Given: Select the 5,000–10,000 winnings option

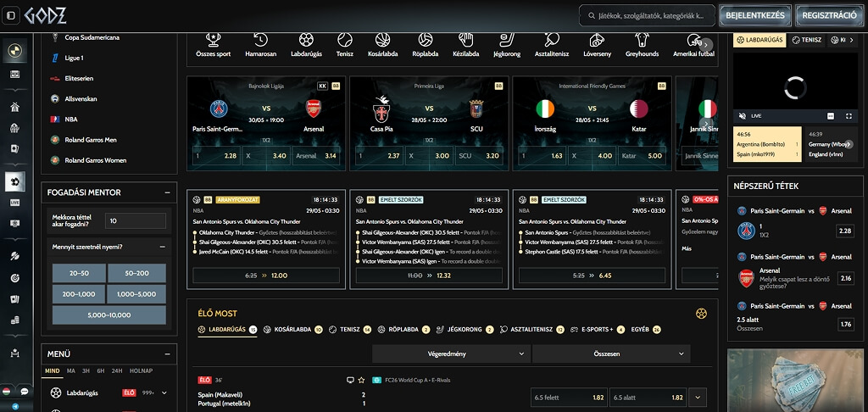Looking at the screenshot, I should tap(109, 315).
